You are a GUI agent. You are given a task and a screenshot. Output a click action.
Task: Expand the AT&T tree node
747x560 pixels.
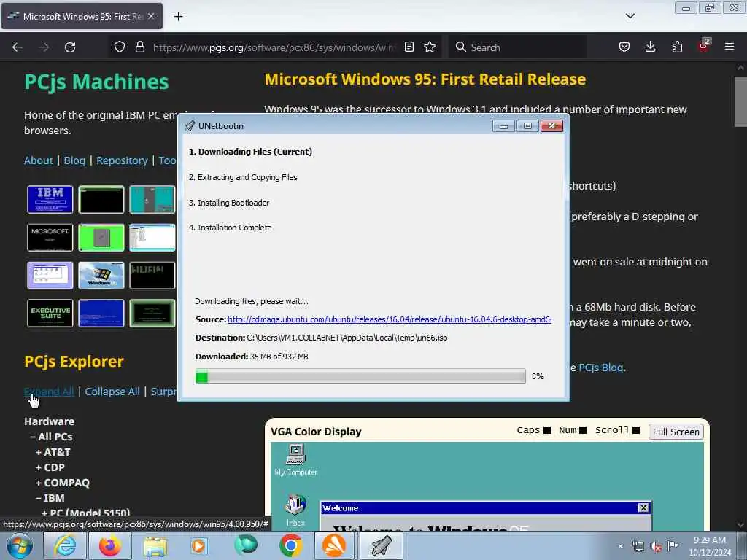click(53, 452)
